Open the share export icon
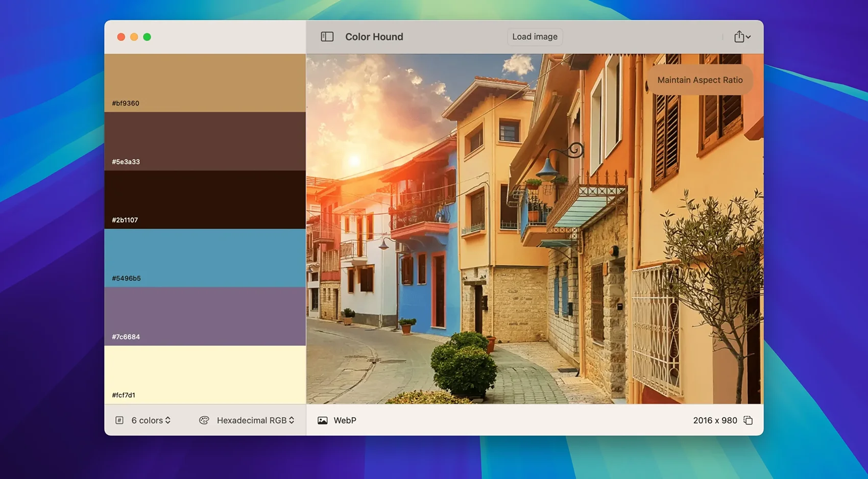This screenshot has height=479, width=868. [739, 37]
